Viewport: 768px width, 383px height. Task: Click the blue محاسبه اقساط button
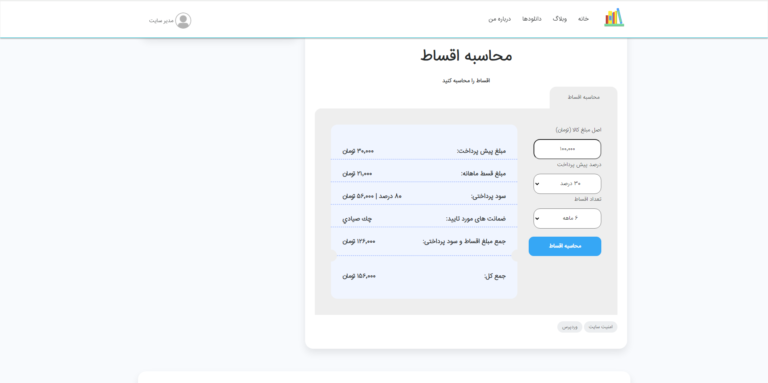565,246
